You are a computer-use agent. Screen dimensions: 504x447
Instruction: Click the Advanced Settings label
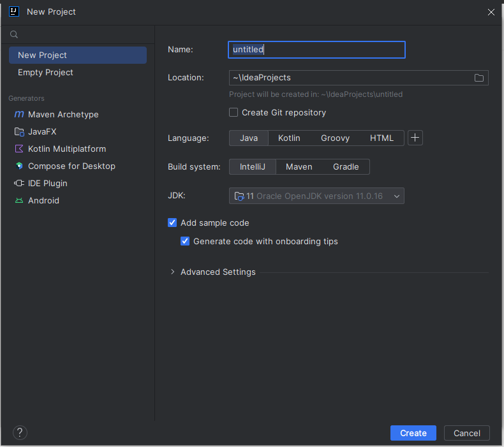pos(218,272)
